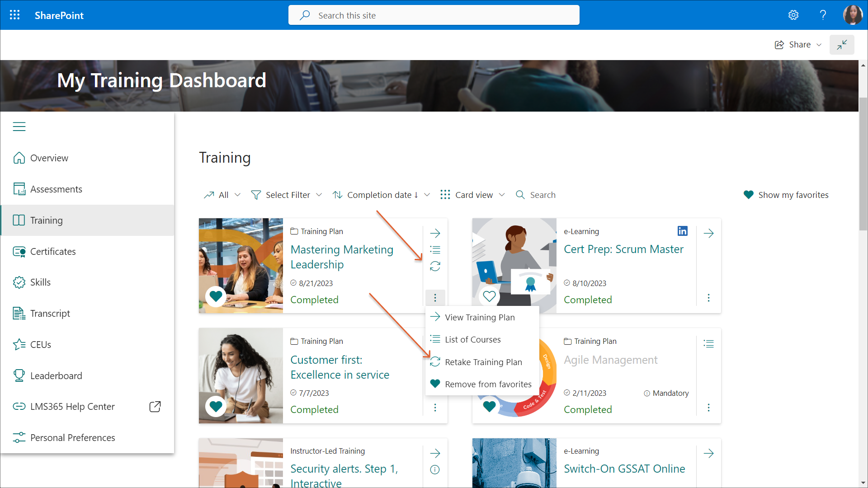Click the collapse view arrows button

coord(841,44)
